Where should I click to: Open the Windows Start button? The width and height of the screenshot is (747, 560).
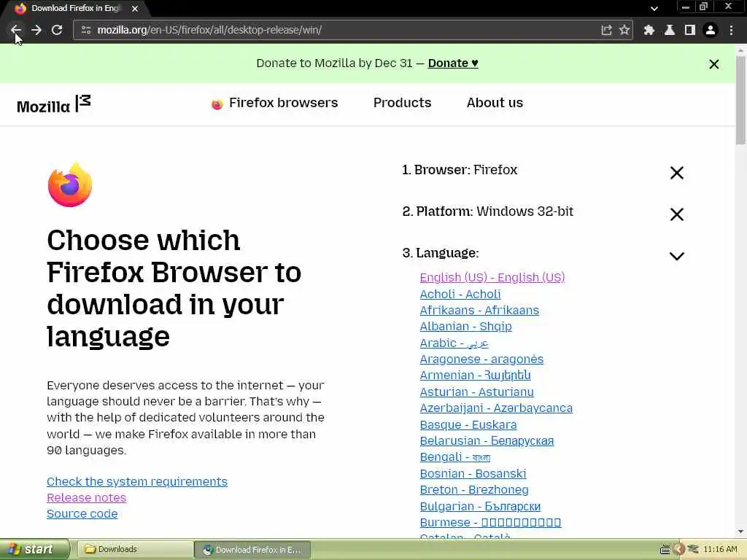click(34, 550)
